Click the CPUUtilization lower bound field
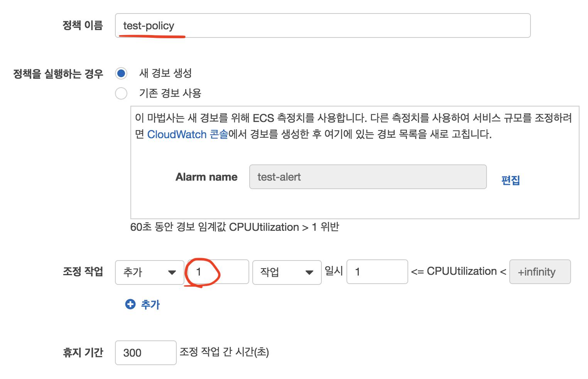This screenshot has height=379, width=588. coord(377,272)
